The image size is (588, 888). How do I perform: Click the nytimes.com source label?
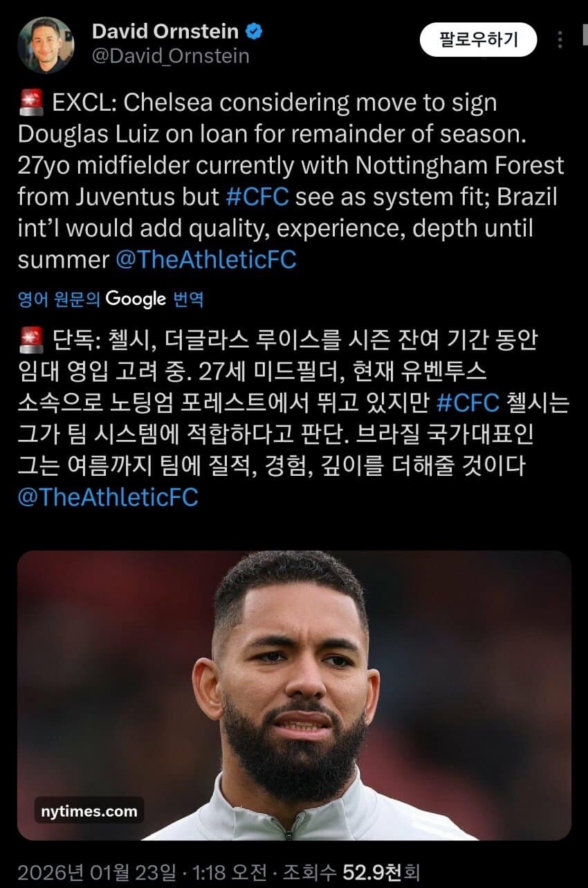(x=89, y=811)
